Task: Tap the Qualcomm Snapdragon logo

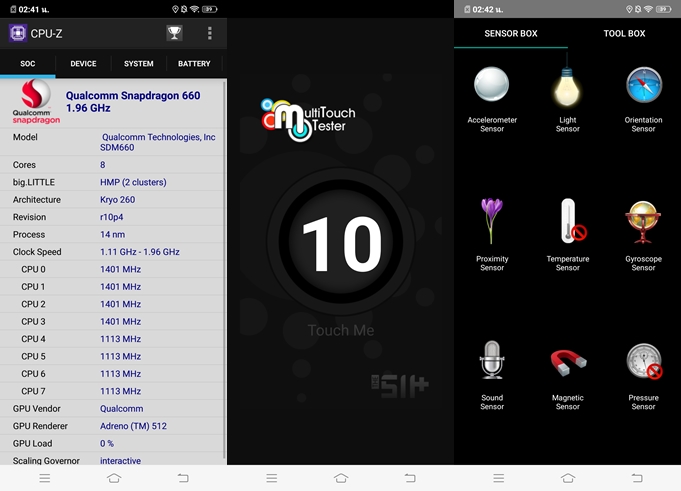Action: (x=36, y=102)
